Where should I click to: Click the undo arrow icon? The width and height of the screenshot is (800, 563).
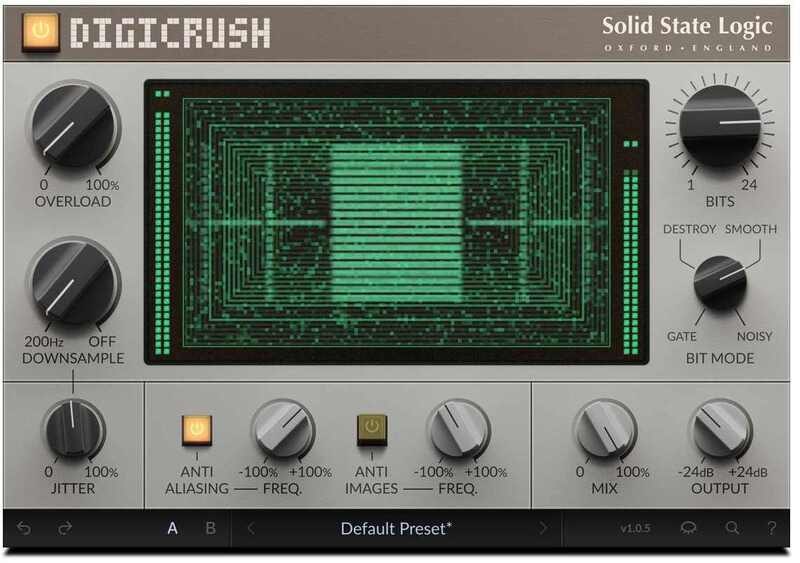(24, 528)
